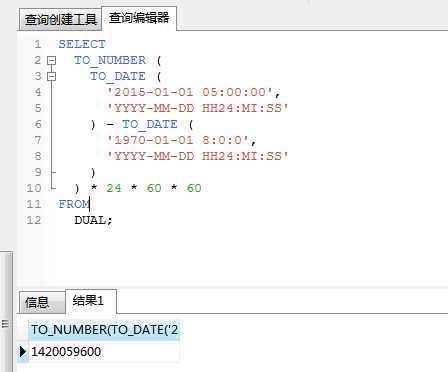Click the TO_DATE function on line 6

(150, 124)
